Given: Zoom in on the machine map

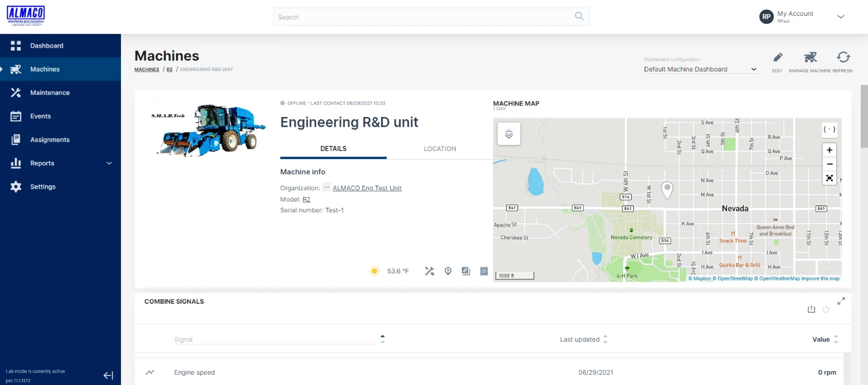Looking at the screenshot, I should click(829, 150).
